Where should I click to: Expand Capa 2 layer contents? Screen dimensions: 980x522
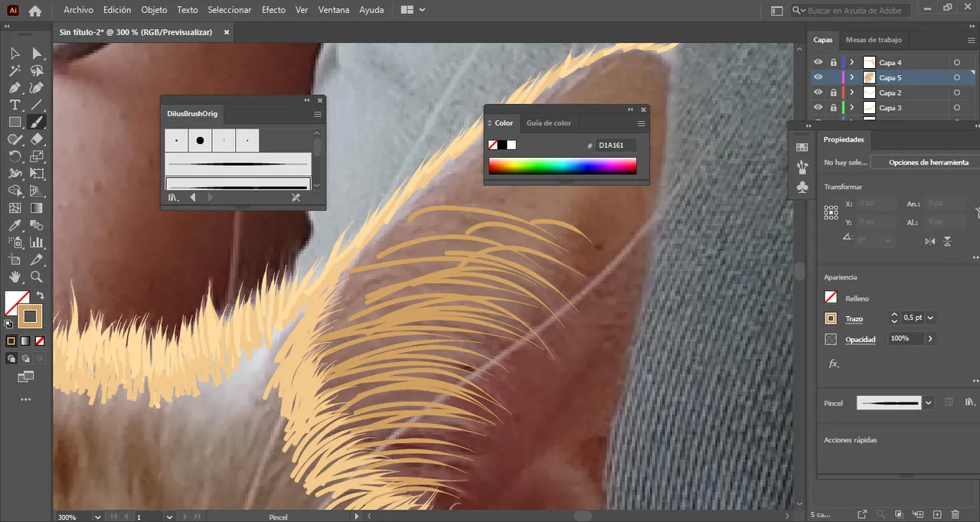click(852, 93)
